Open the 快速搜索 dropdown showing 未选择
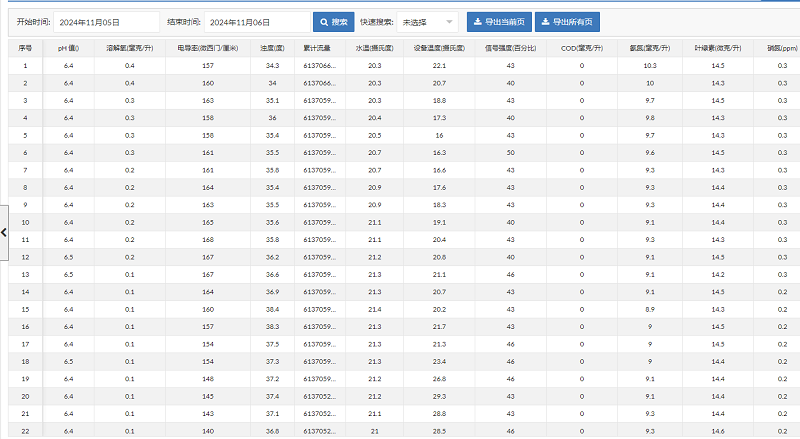 427,22
